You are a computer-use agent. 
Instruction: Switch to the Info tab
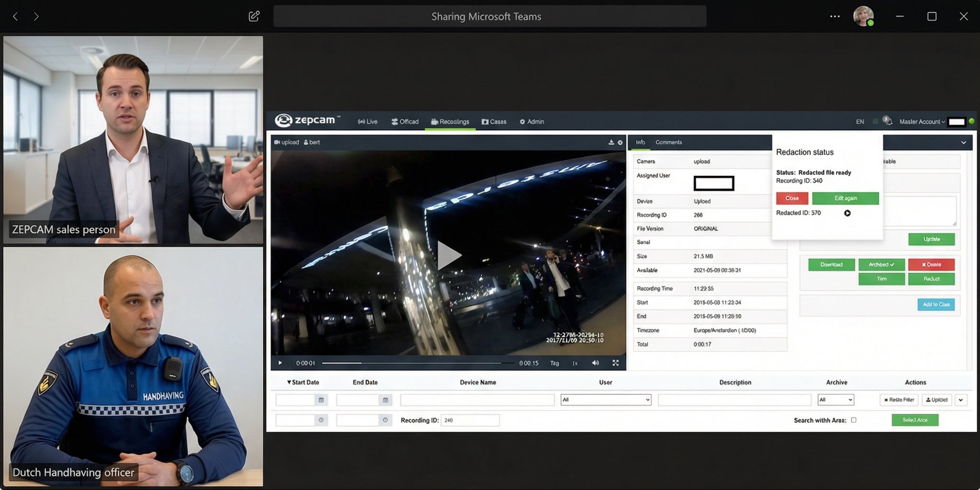click(x=640, y=142)
